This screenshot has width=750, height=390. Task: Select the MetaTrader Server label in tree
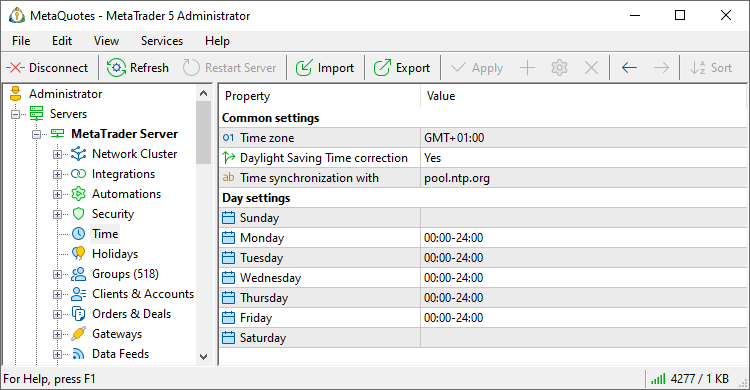[x=124, y=134]
